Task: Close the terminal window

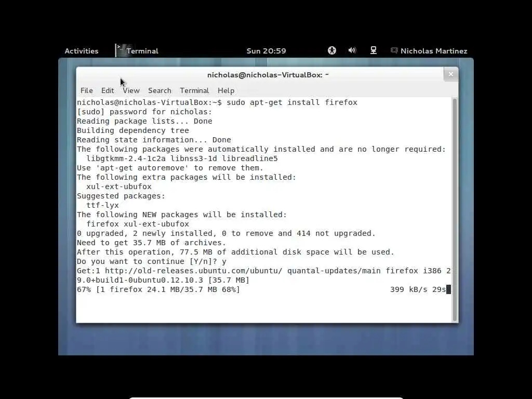Action: 450,74
